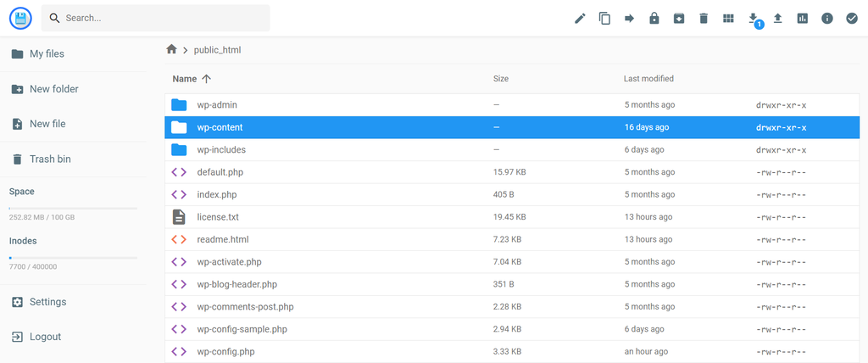
Task: Click the New folder button
Action: pos(53,89)
